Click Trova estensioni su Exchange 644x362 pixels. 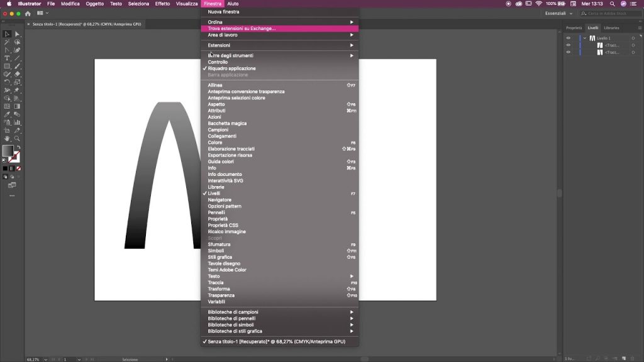[x=242, y=28]
